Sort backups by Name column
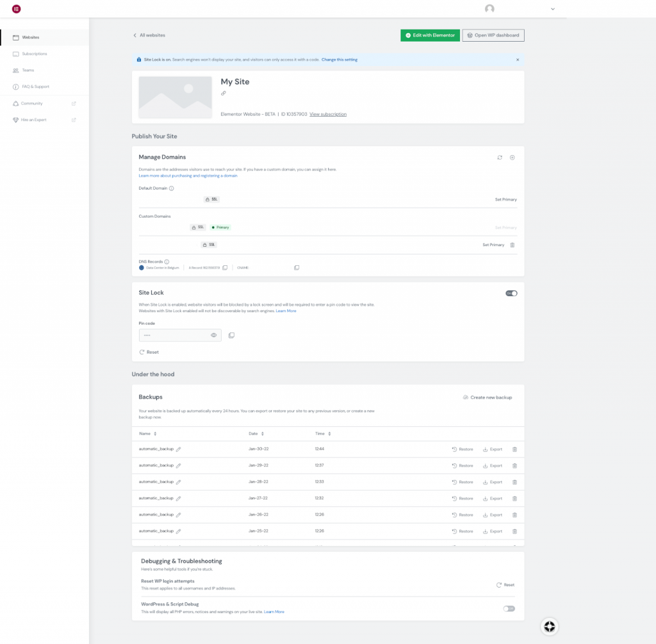Image resolution: width=656 pixels, height=644 pixels. point(155,434)
